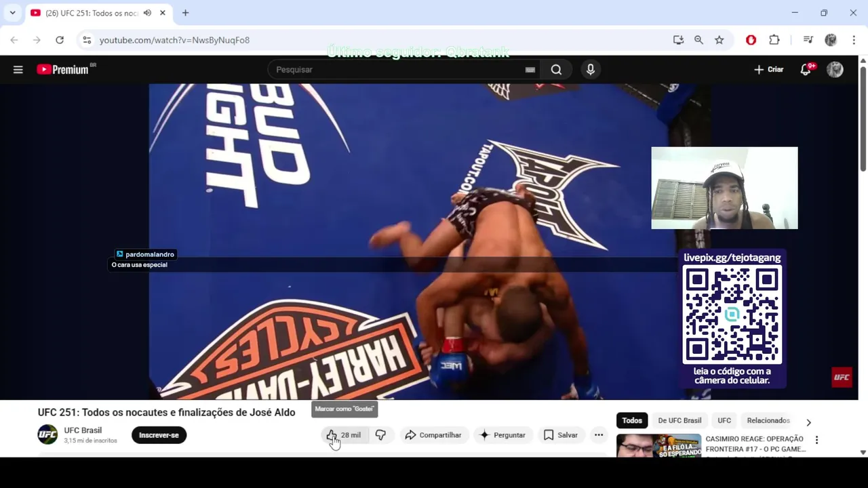
Task: Open Casimiro Reage Operação Fronteira video title
Action: click(755, 444)
